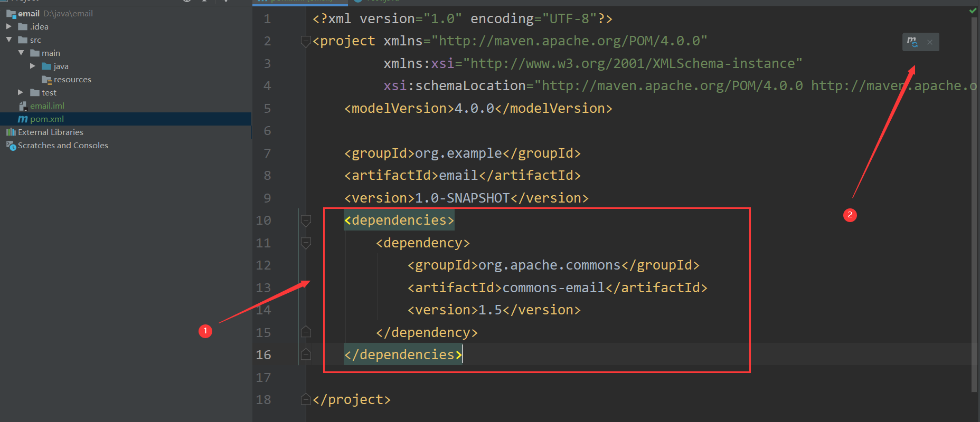Screen dimensions: 980x422
Task: Click the version 1.0-SNAPSHOT line
Action: [466, 198]
